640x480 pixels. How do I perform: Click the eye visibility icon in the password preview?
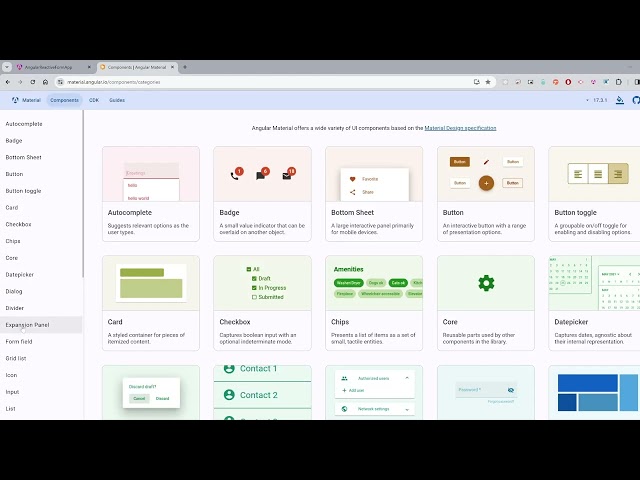click(511, 390)
